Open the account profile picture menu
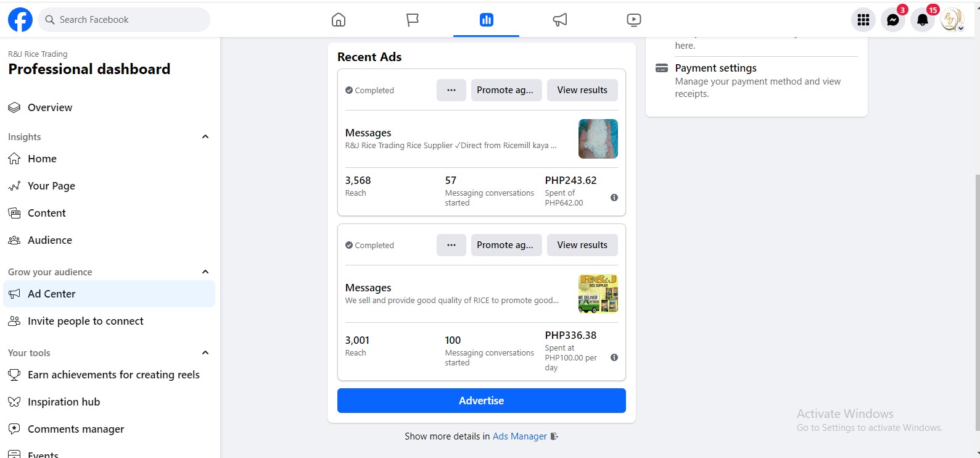 click(952, 20)
